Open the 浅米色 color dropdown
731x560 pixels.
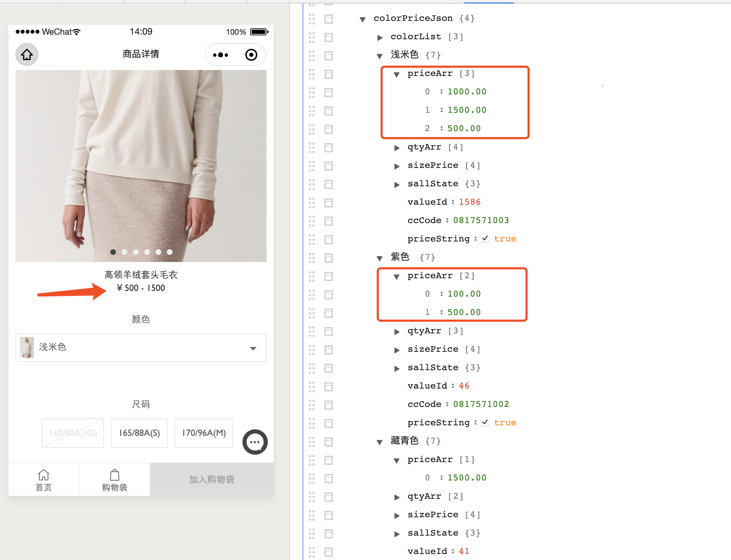tap(141, 347)
